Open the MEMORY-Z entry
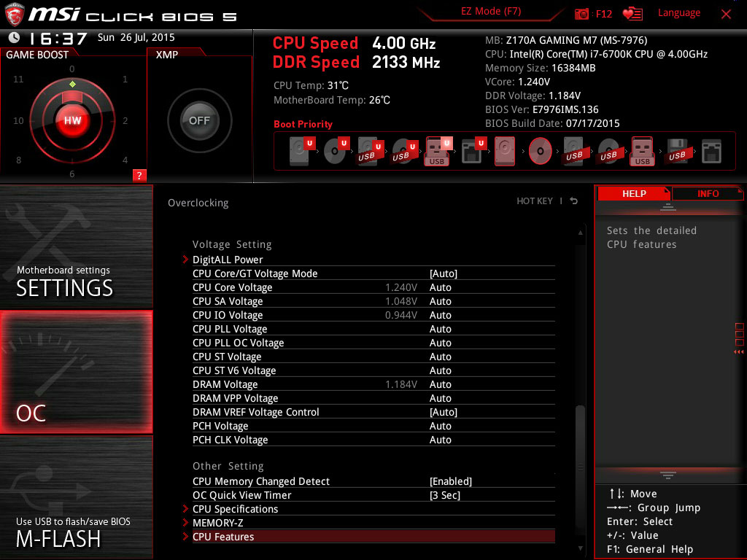 217,523
